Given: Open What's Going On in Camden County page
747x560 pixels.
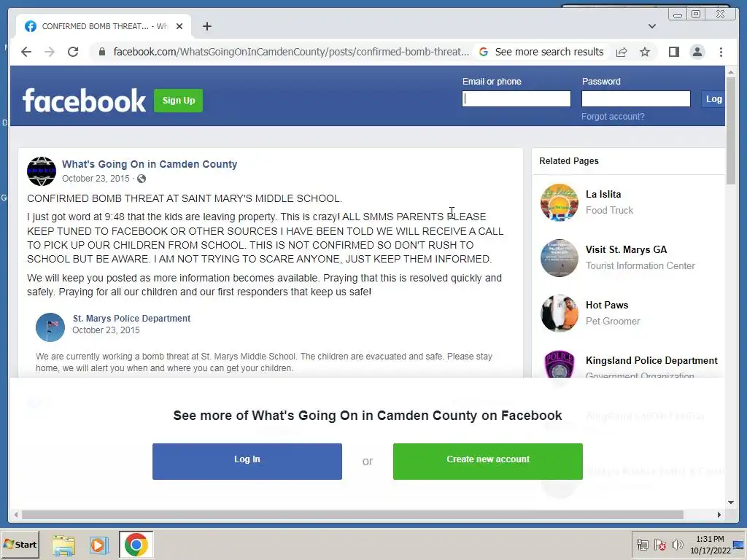Looking at the screenshot, I should tap(150, 164).
